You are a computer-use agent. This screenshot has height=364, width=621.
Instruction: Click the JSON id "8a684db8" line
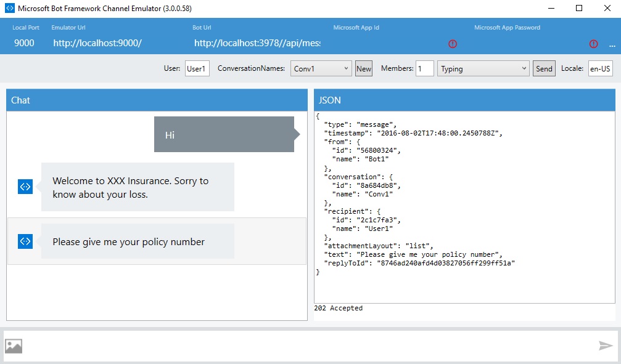click(366, 185)
